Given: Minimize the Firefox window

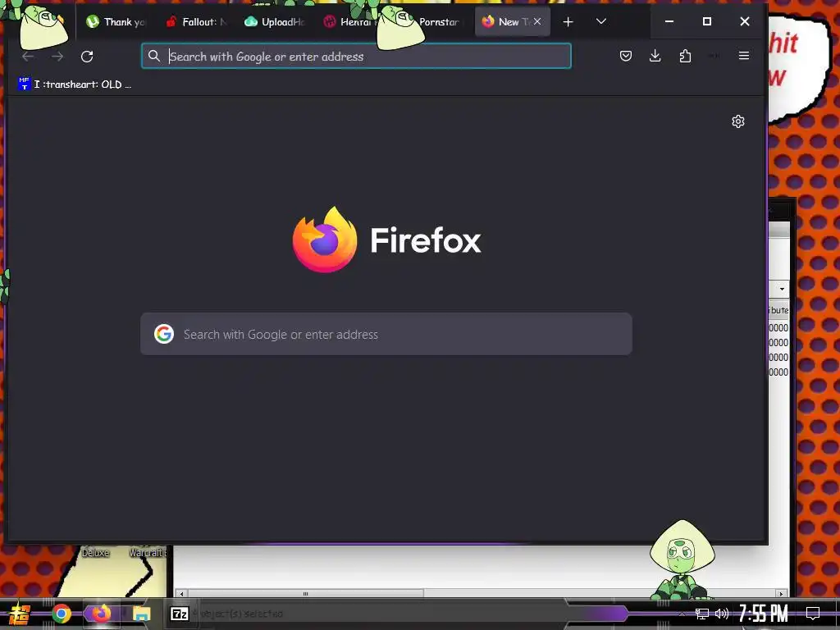Looking at the screenshot, I should (x=669, y=21).
